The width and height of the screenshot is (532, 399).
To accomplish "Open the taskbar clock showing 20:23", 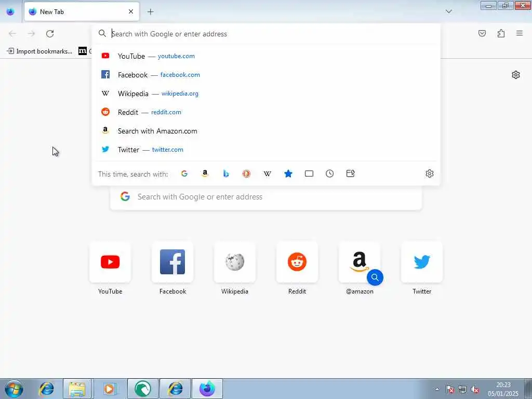I will [503, 389].
